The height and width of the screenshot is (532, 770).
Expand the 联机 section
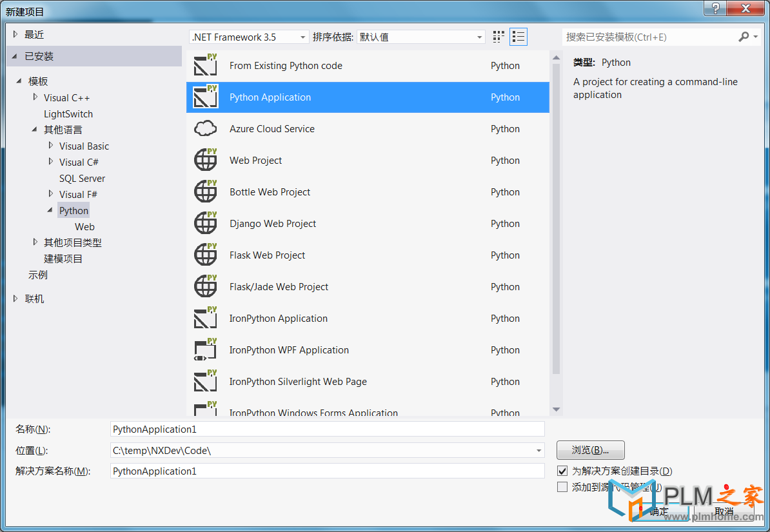click(x=15, y=299)
